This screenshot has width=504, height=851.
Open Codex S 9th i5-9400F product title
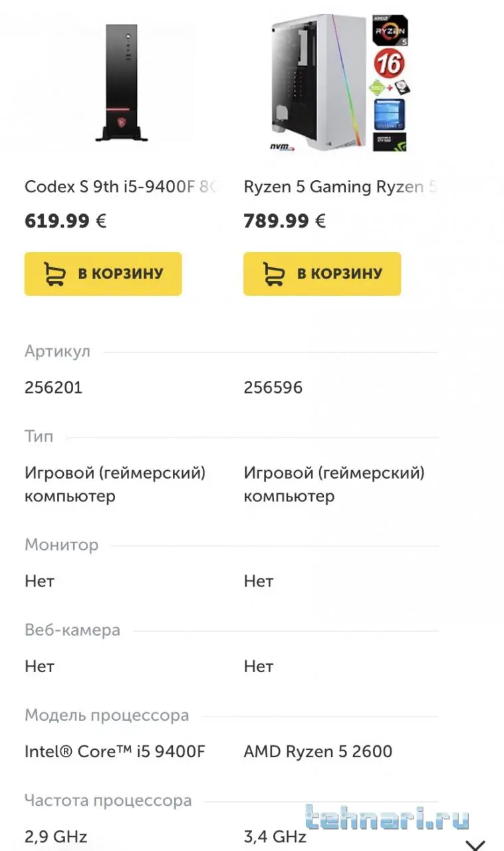pyautogui.click(x=122, y=187)
